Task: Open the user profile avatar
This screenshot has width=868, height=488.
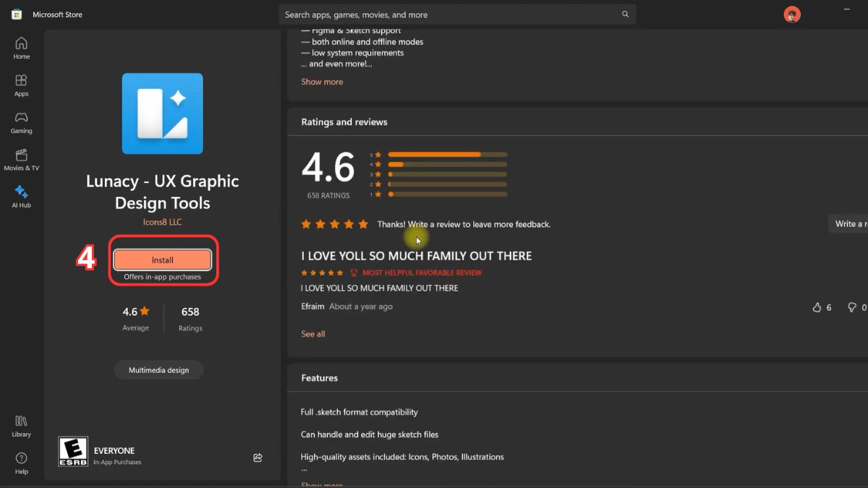Action: pos(792,14)
